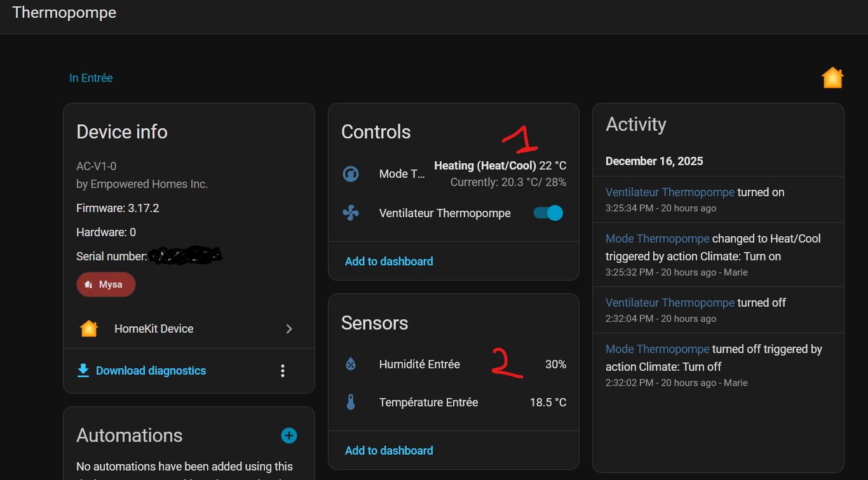This screenshot has height=480, width=868.
Task: Toggle the Ventilateur Thermopompe switch off
Action: pyautogui.click(x=548, y=213)
